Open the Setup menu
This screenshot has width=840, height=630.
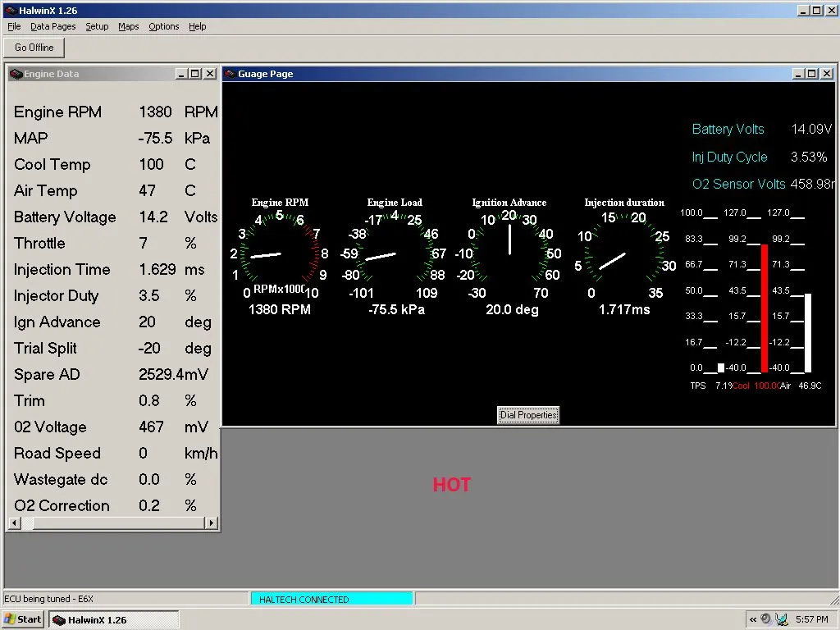pos(97,26)
